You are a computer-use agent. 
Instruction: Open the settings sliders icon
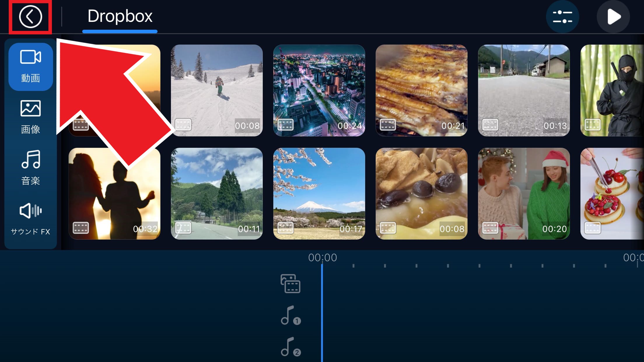pos(562,17)
